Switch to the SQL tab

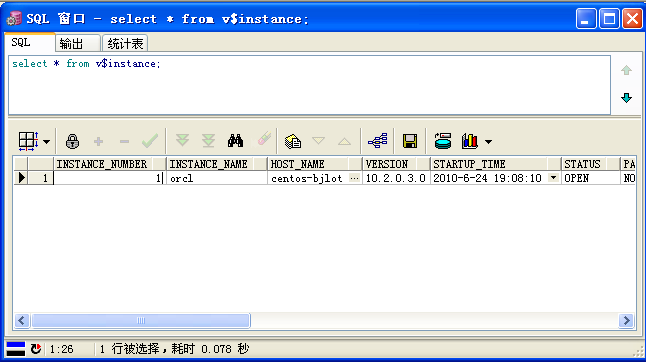point(30,42)
